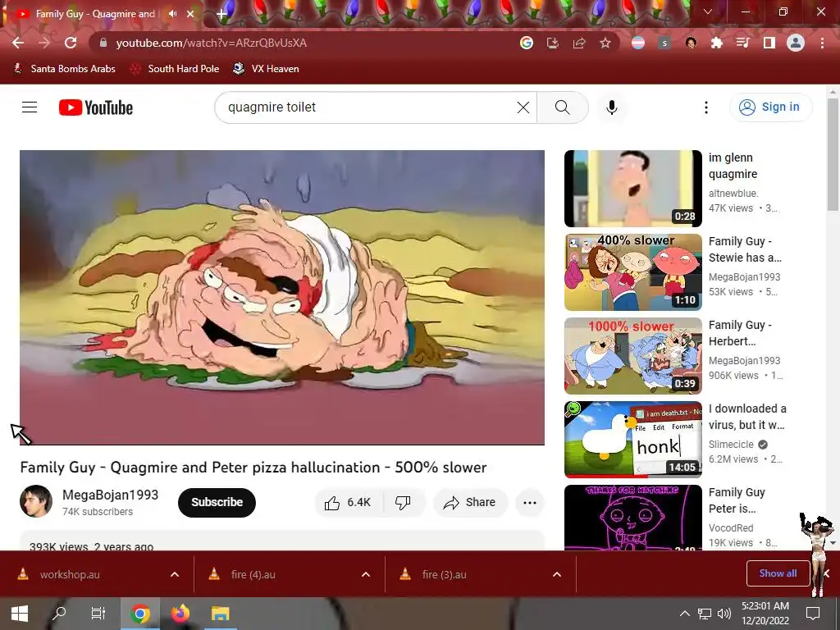Image resolution: width=840 pixels, height=630 pixels.
Task: Toggle the Chrome side panel icon
Action: click(x=769, y=43)
